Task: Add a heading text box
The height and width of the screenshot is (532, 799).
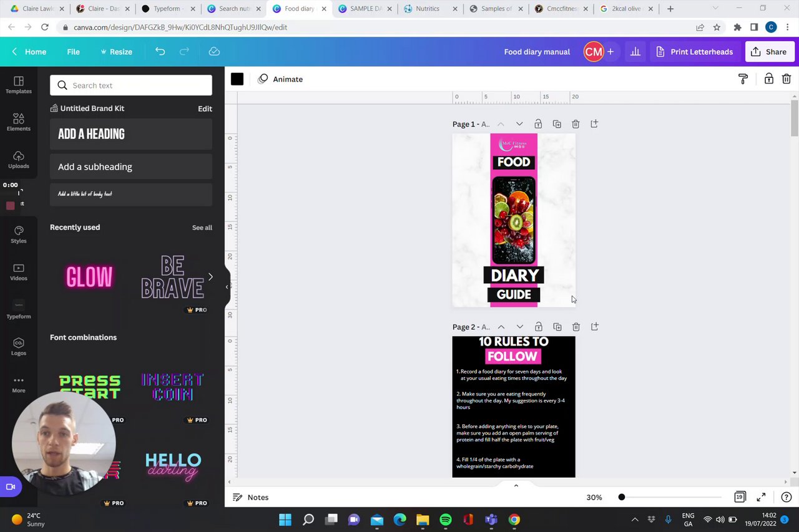Action: (x=131, y=134)
